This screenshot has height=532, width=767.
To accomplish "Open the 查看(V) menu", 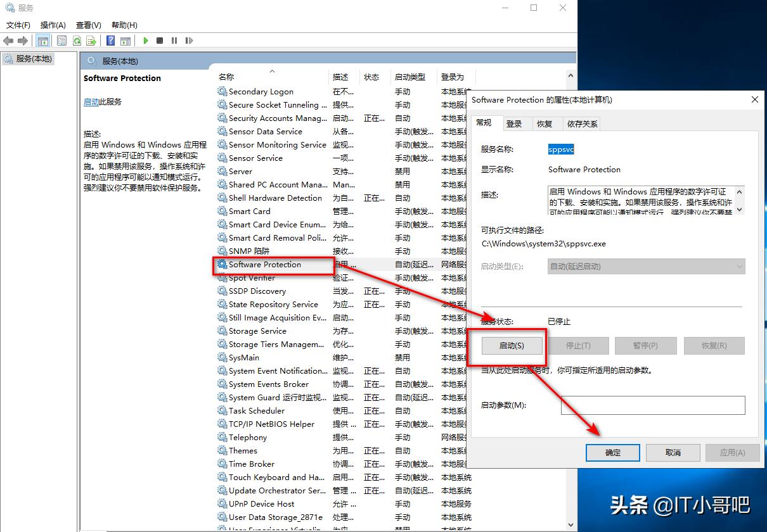I will (88, 25).
